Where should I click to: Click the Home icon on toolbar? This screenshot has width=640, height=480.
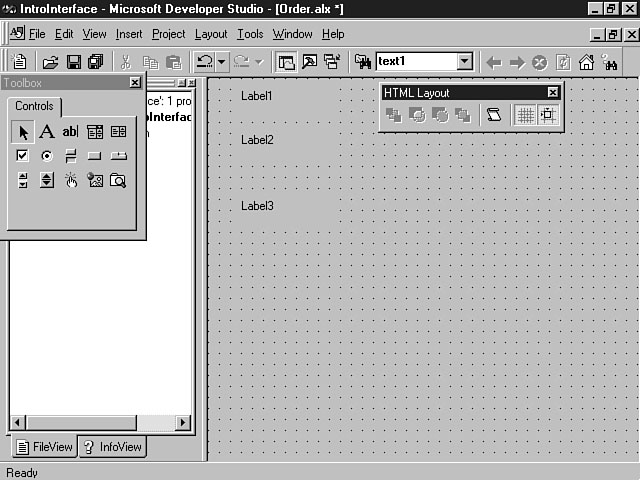coord(587,62)
